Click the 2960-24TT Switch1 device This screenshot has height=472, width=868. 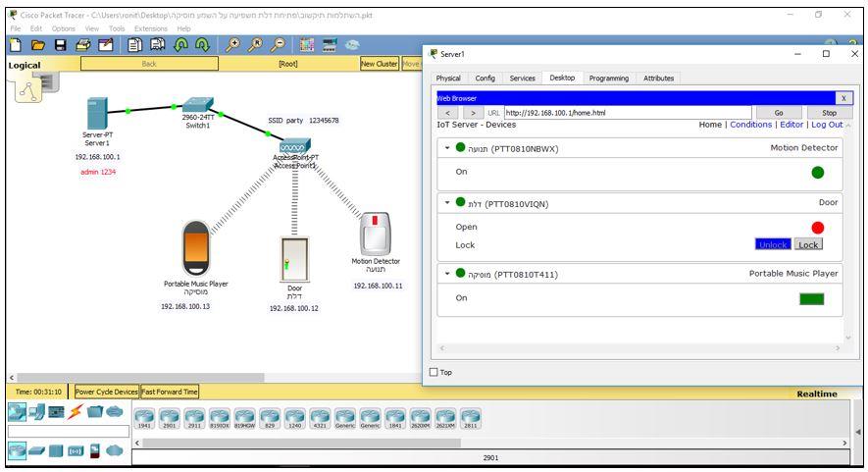(197, 105)
